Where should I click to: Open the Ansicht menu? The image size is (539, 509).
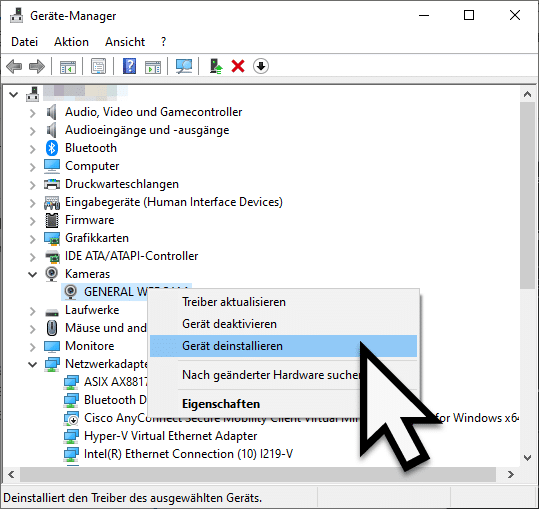(125, 42)
